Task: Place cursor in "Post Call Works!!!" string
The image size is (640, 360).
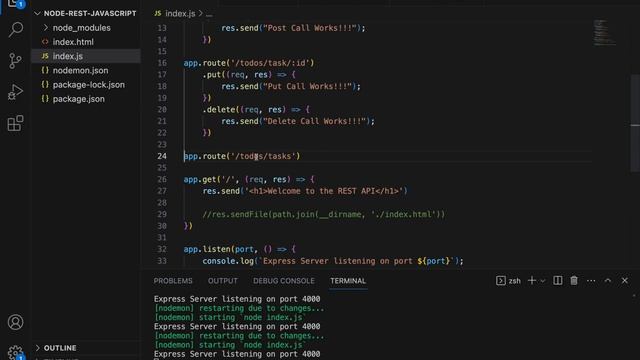Action: click(312, 28)
